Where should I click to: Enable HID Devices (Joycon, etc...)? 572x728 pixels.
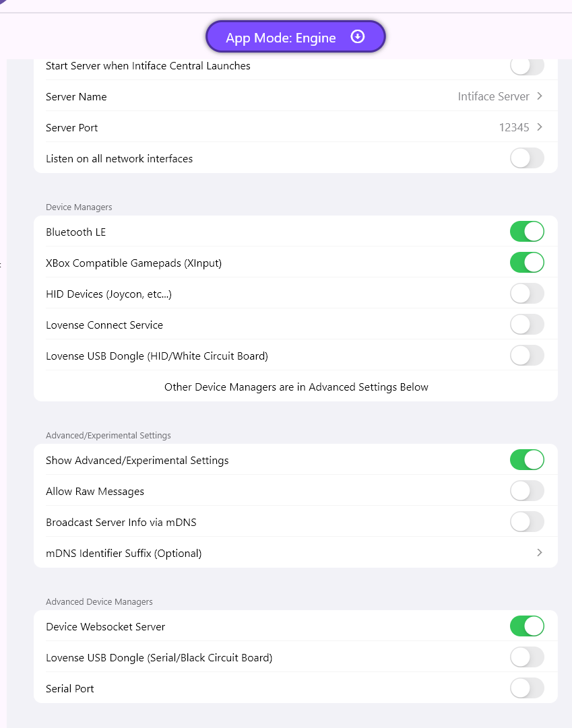(x=527, y=294)
